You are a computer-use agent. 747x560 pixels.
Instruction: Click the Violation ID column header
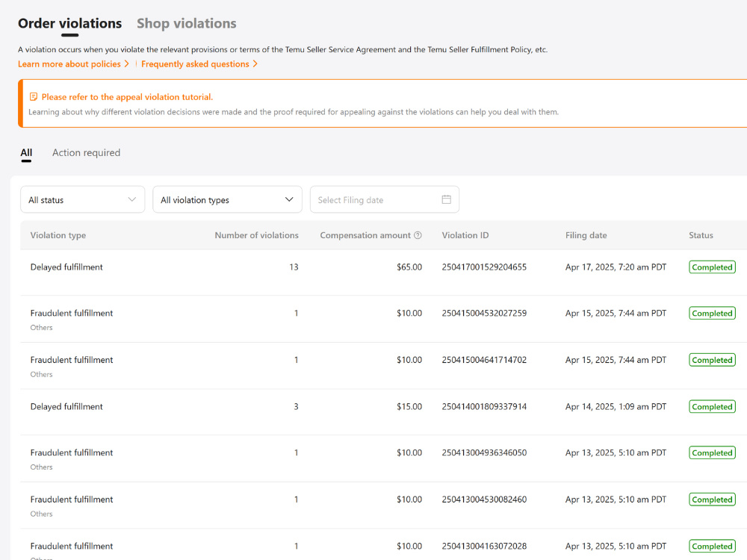pos(465,235)
